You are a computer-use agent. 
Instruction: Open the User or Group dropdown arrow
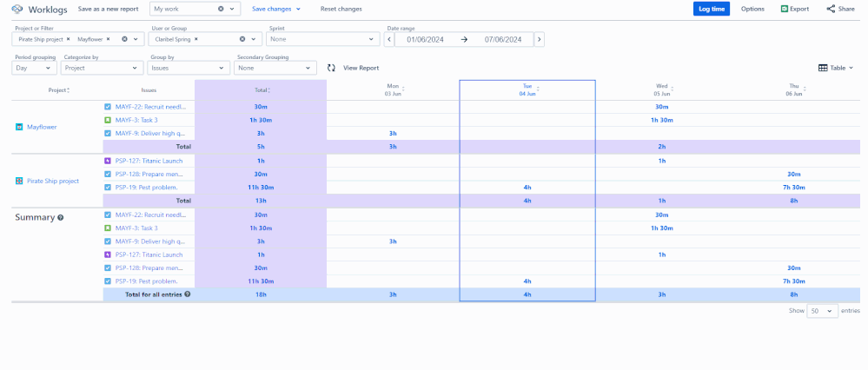click(254, 39)
